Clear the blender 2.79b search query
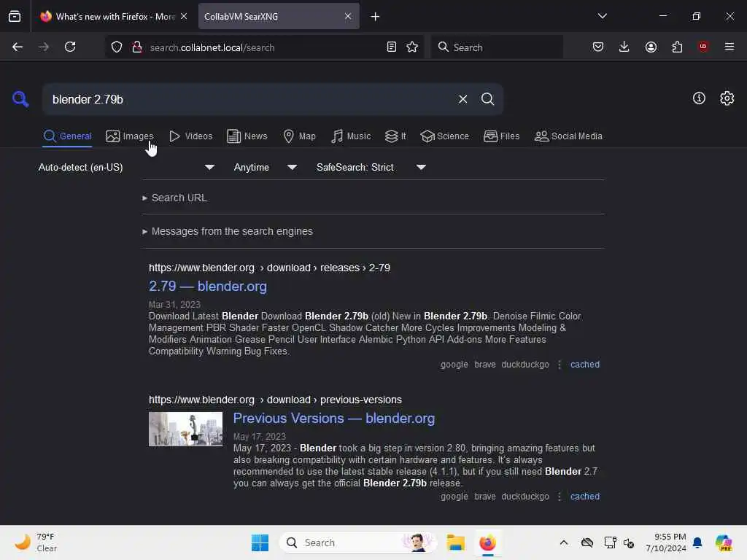 462,99
